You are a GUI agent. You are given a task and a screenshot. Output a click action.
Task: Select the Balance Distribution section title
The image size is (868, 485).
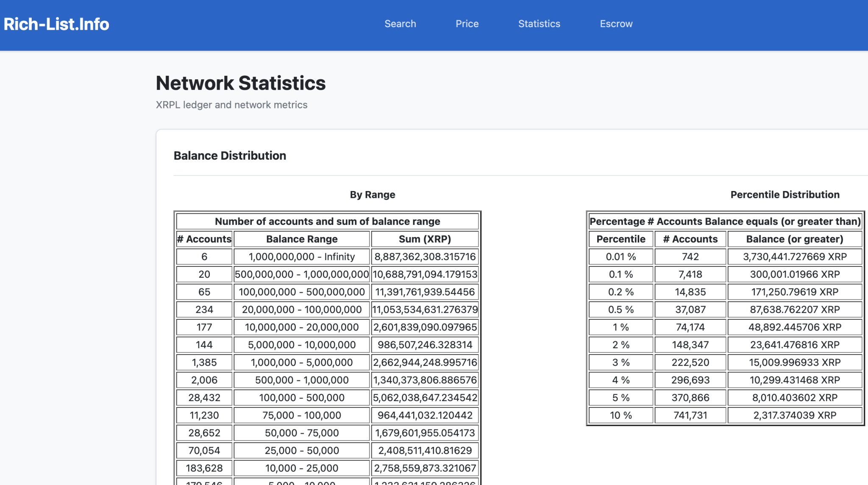pyautogui.click(x=230, y=155)
